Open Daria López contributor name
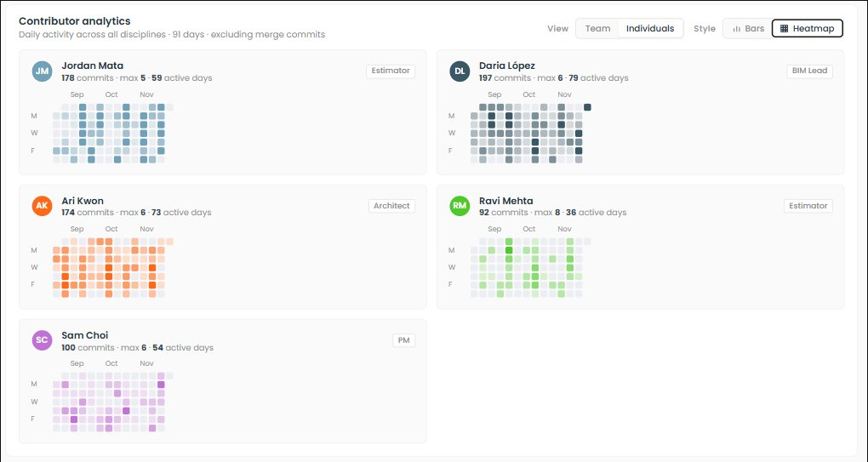This screenshot has height=462, width=868. coord(507,66)
